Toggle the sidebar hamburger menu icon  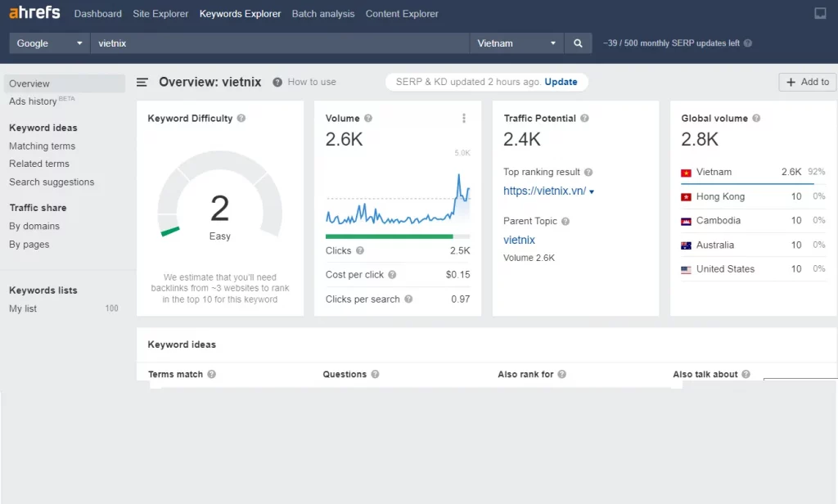point(142,83)
